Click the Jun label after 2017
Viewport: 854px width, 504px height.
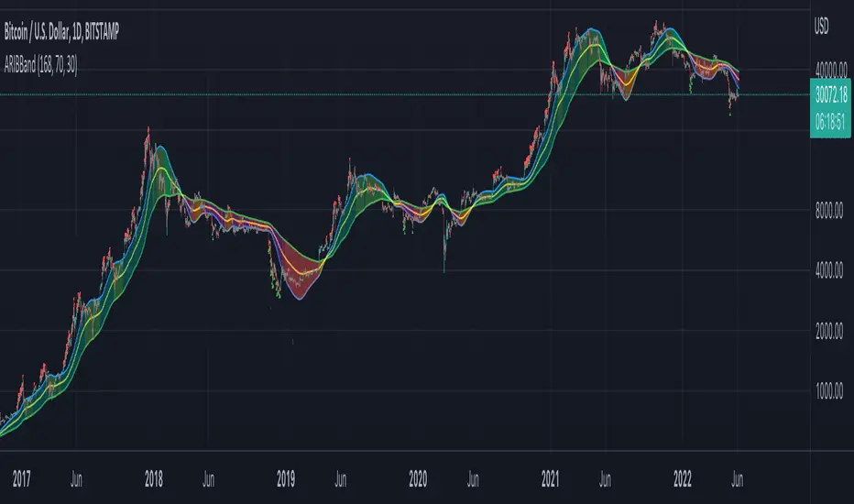coord(76,479)
